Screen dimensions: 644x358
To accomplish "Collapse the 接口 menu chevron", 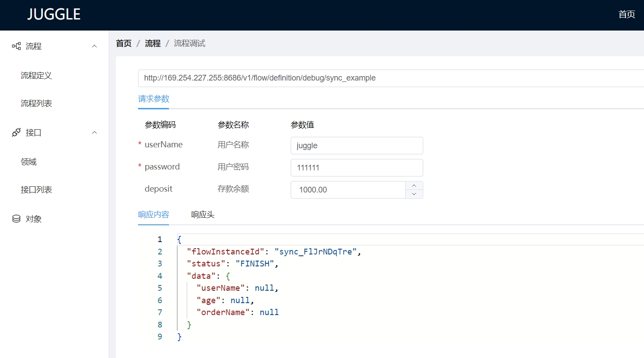I will pyautogui.click(x=94, y=132).
